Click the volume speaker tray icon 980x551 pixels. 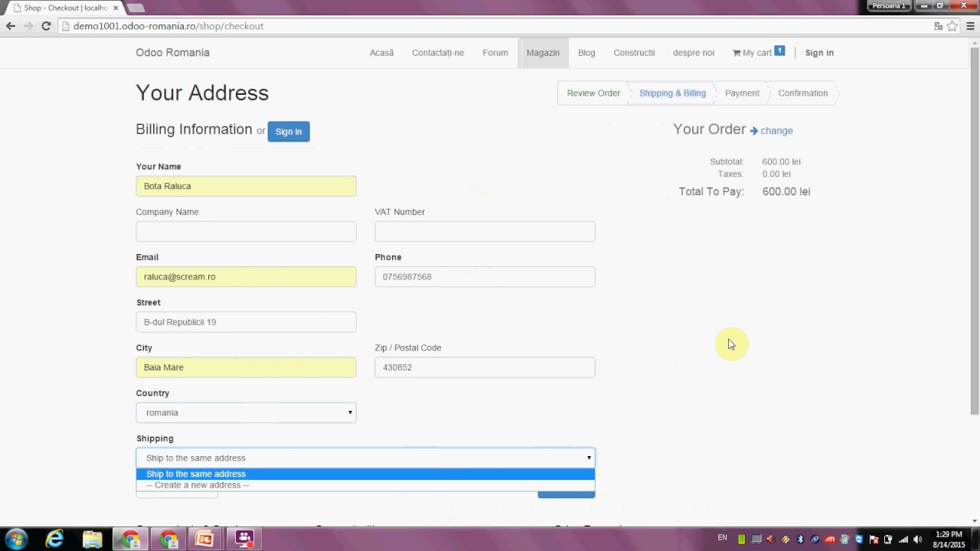click(x=917, y=539)
